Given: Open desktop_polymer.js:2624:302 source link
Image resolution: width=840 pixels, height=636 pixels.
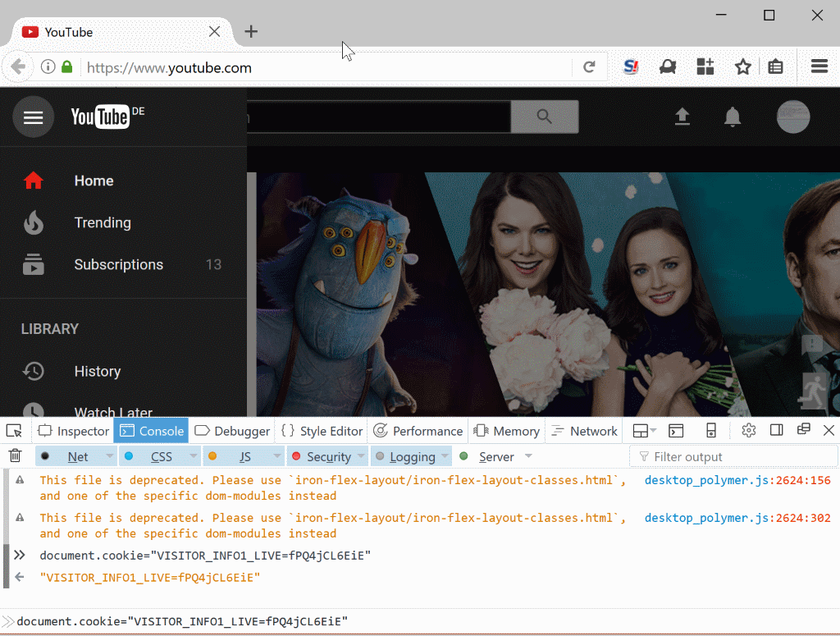Looking at the screenshot, I should [x=737, y=518].
